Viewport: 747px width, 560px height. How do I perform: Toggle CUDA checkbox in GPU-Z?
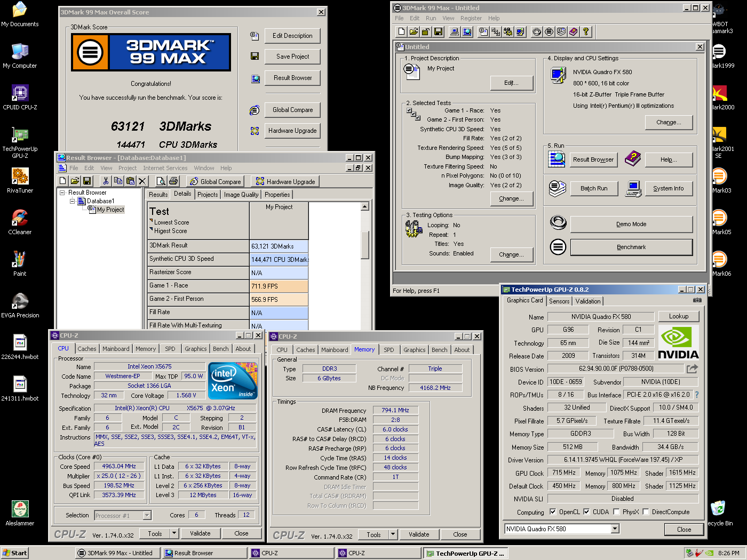click(586, 512)
